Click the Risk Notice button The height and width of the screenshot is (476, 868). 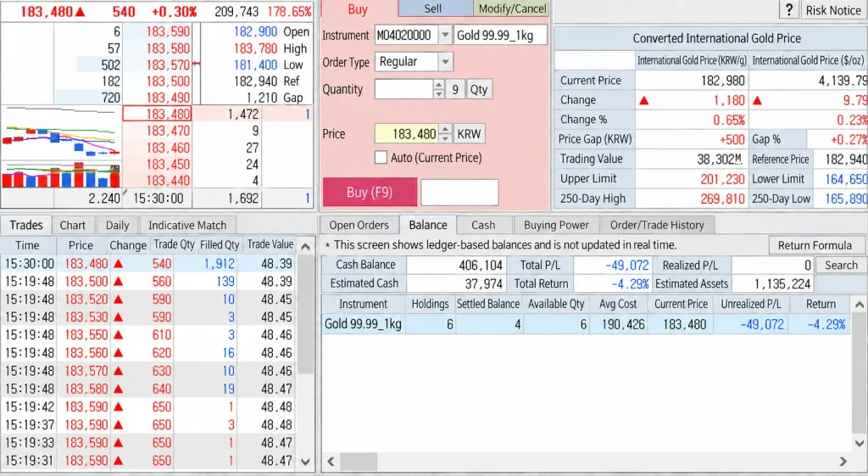click(833, 10)
